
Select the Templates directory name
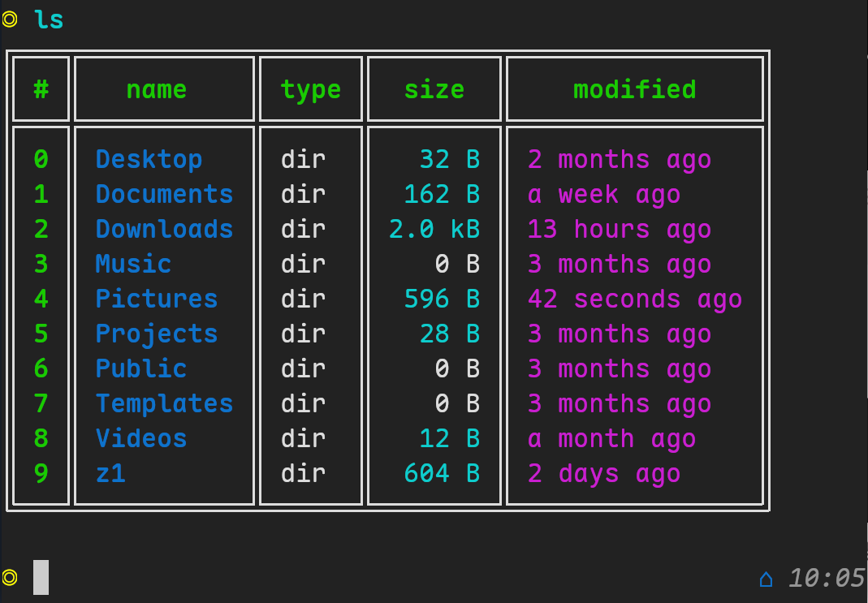(x=164, y=404)
